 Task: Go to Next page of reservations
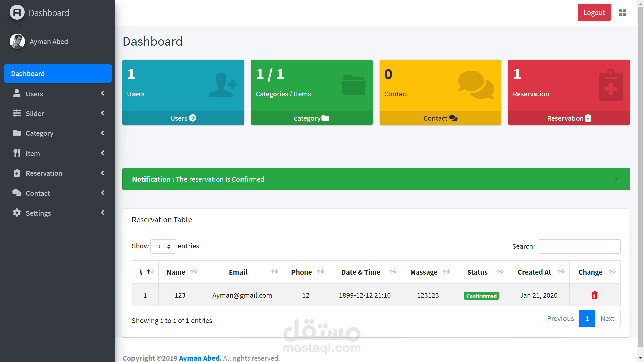[607, 319]
